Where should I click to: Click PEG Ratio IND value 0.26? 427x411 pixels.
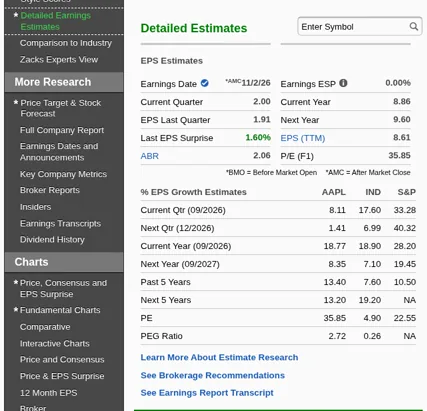tap(372, 336)
